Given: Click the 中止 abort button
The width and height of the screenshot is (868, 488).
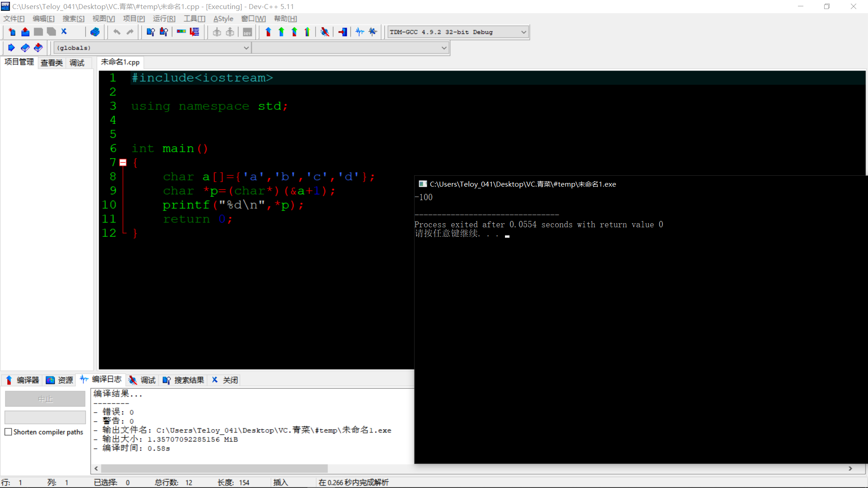Looking at the screenshot, I should coord(45,399).
